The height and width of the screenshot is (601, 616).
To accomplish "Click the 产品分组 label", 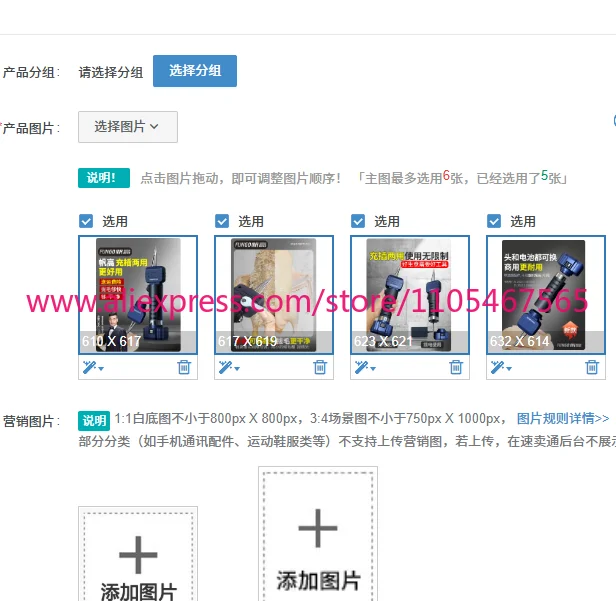I will point(31,72).
